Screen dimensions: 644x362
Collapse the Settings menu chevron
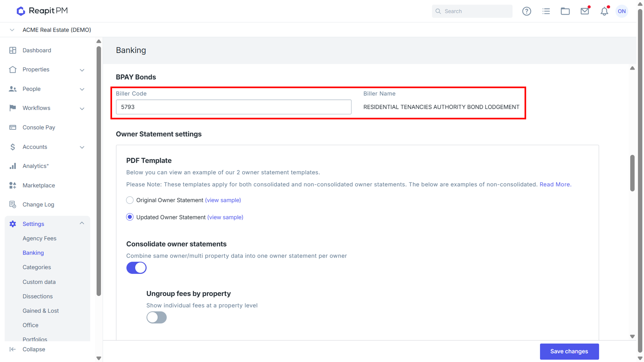[x=82, y=223]
